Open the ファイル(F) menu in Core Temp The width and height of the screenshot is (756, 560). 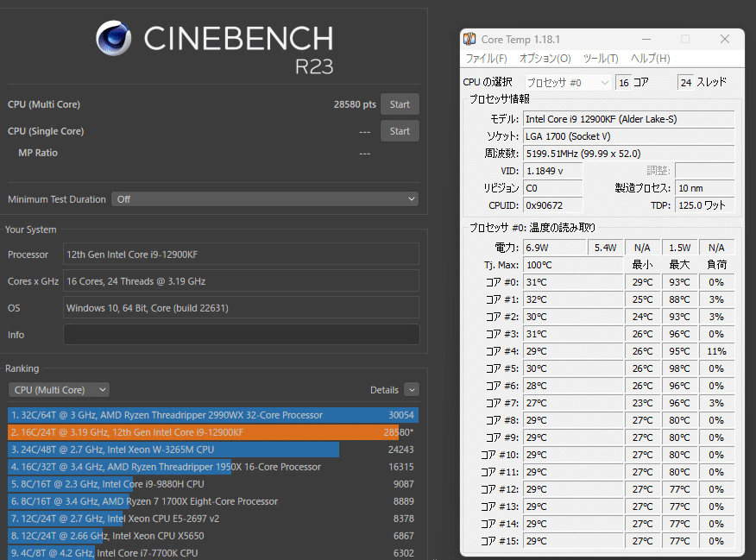(x=486, y=59)
